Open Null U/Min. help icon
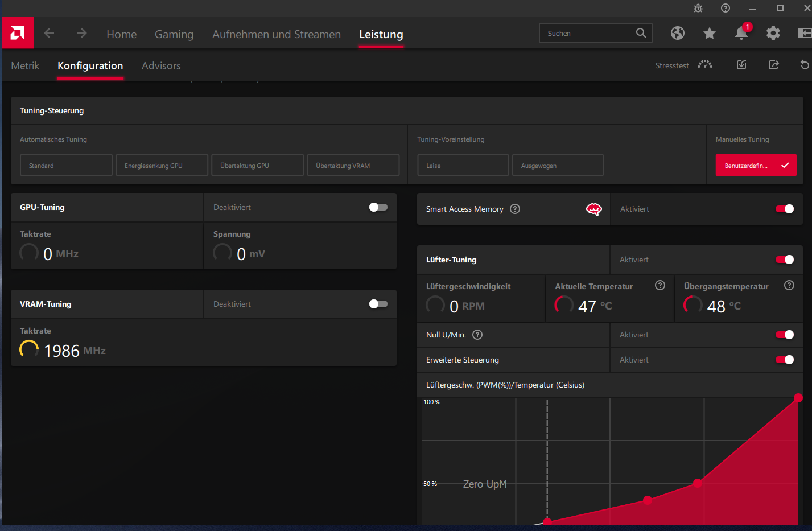This screenshot has width=812, height=531. (477, 335)
